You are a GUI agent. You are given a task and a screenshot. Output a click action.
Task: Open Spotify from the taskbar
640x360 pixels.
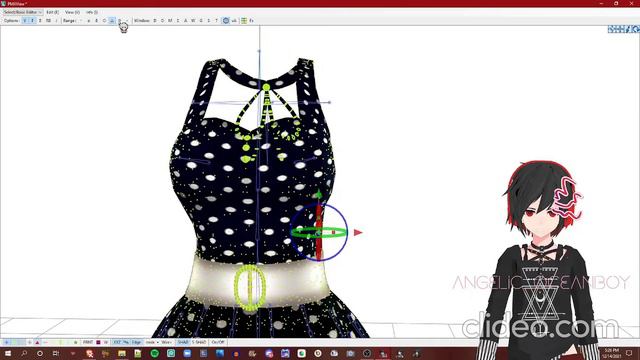point(154,353)
